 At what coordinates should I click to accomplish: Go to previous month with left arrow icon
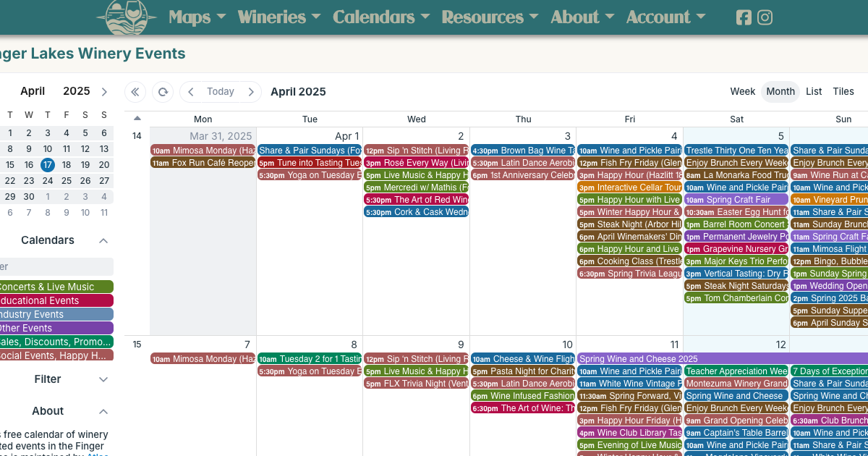coord(190,92)
